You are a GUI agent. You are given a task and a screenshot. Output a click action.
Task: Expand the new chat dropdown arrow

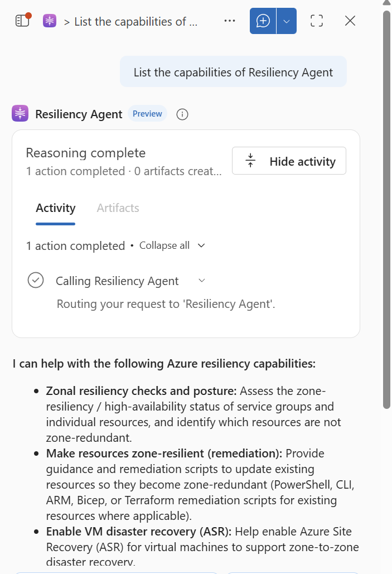pos(287,21)
